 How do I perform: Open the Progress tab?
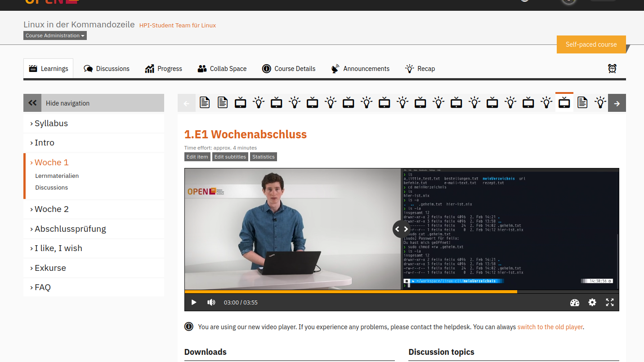point(164,69)
